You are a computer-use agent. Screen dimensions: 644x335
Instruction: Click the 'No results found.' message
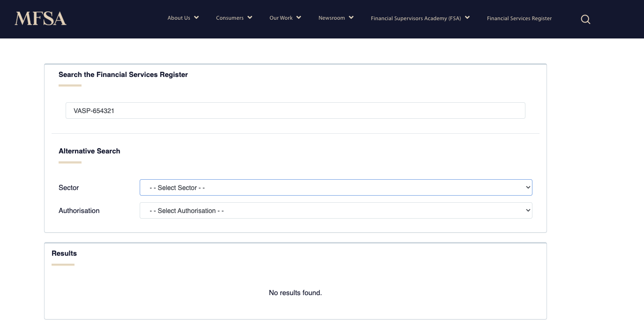295,293
